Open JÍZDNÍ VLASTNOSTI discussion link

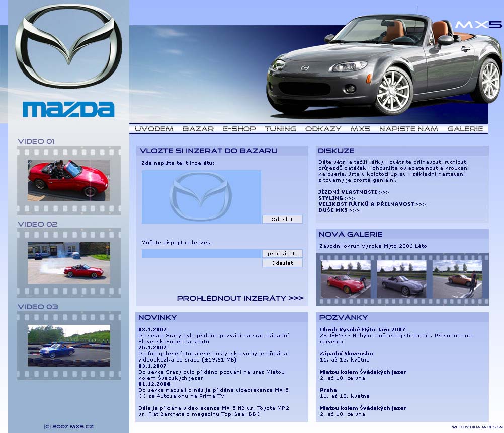[x=354, y=192]
